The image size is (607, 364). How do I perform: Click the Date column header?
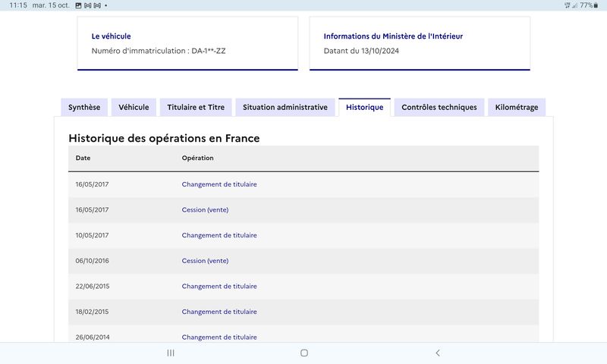pos(83,158)
